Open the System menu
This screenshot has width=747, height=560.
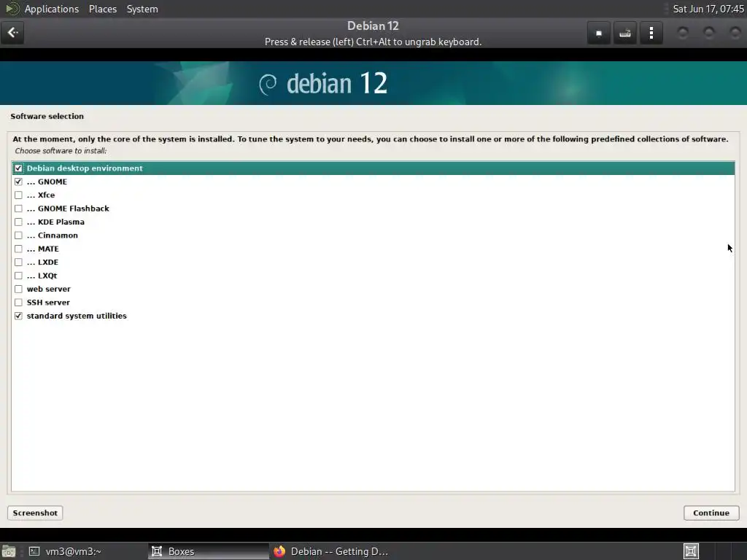click(x=142, y=9)
